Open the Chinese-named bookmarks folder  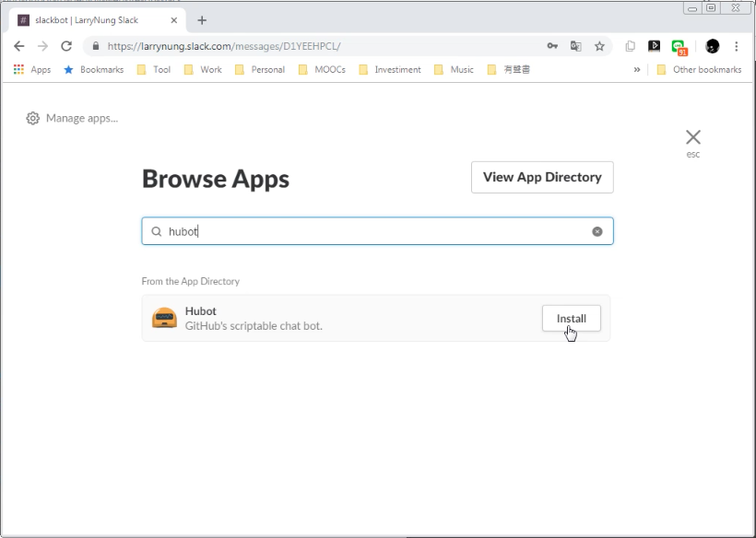pos(509,70)
